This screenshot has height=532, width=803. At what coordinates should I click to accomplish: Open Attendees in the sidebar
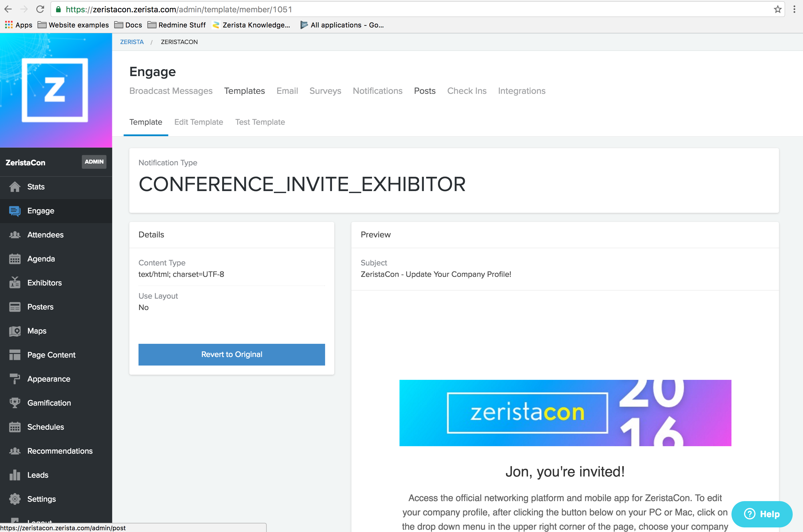pyautogui.click(x=56, y=235)
